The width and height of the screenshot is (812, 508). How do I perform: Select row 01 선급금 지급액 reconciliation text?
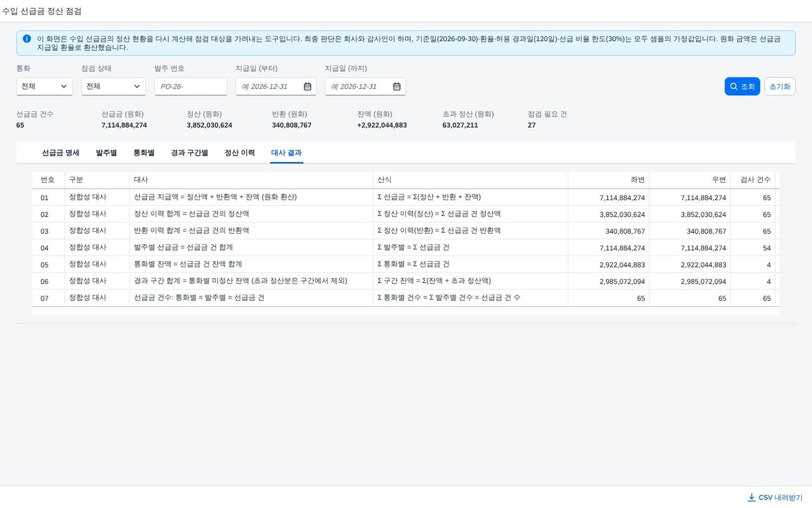[x=215, y=197]
